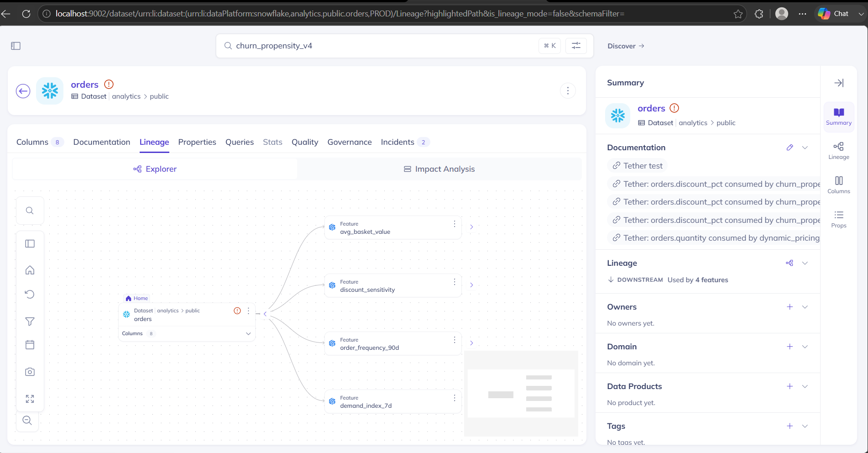Toggle the lineage graph sidebar panel icon
This screenshot has height=453, width=868.
point(30,244)
